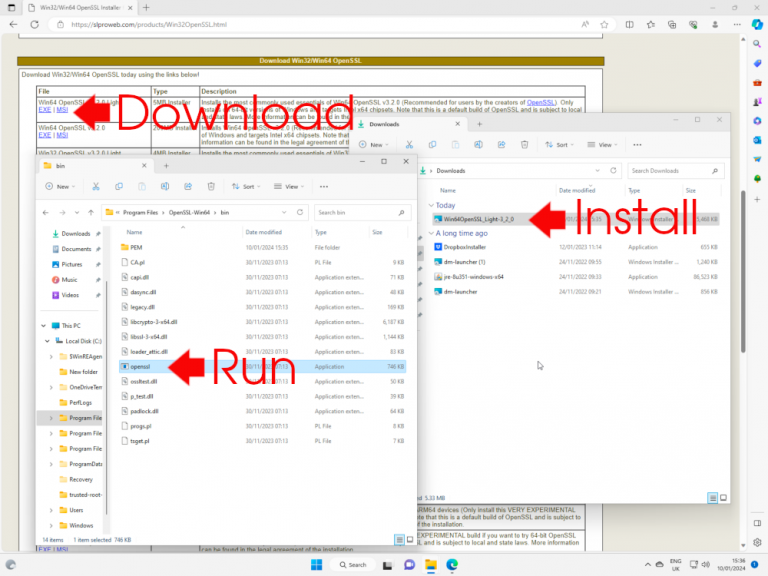Switch bin window to thumbnails view

click(410, 540)
